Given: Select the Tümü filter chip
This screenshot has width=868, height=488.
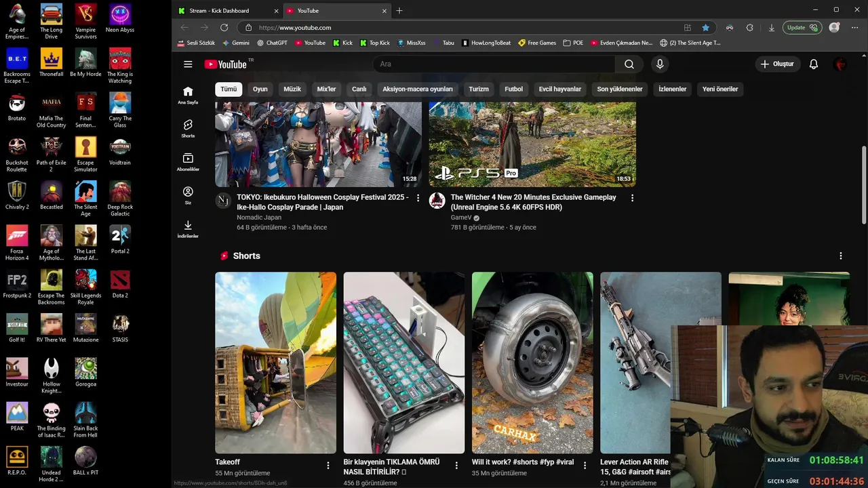Looking at the screenshot, I should [229, 89].
